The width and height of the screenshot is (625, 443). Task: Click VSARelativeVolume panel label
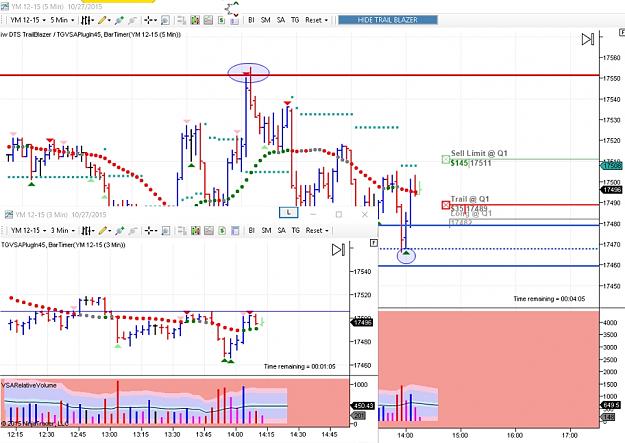pyautogui.click(x=29, y=386)
